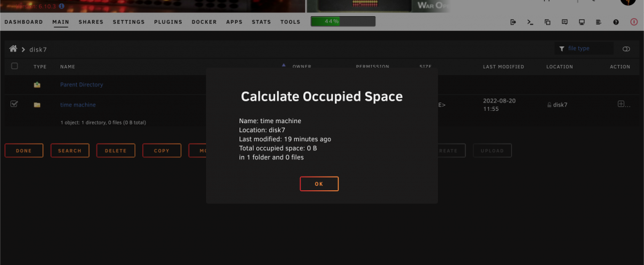The image size is (644, 265).
Task: Click the logout icon in top toolbar
Action: click(513, 22)
